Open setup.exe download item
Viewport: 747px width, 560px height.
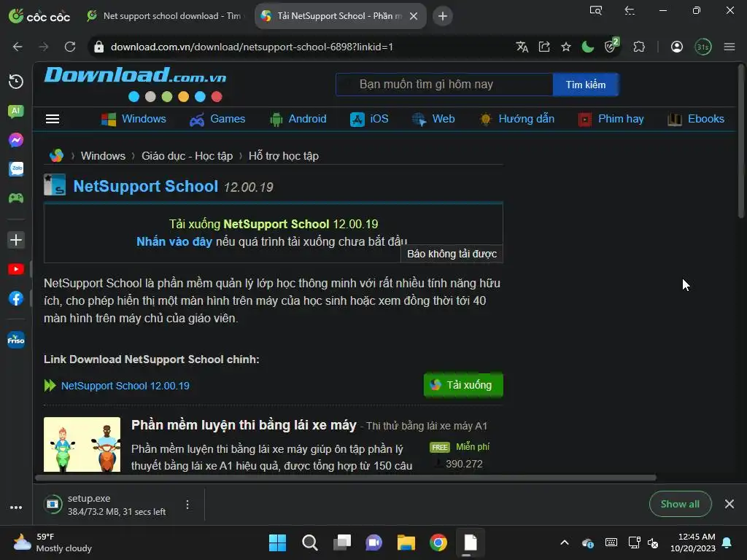point(111,505)
